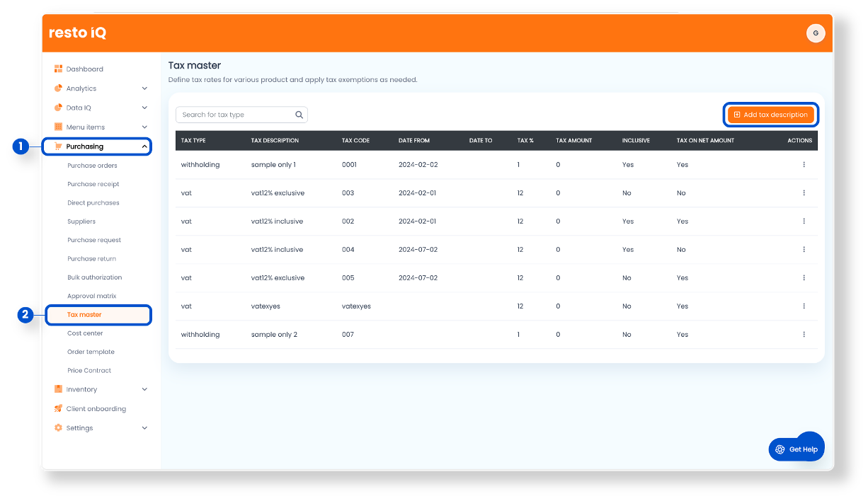Viewport: 868px width, 501px height.
Task: Click the TAX TYPE column header
Action: (193, 141)
